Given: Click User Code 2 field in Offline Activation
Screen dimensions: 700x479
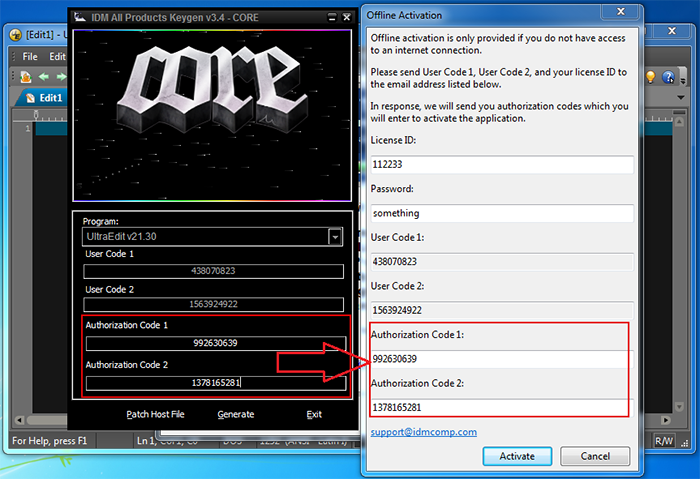Looking at the screenshot, I should coord(502,310).
